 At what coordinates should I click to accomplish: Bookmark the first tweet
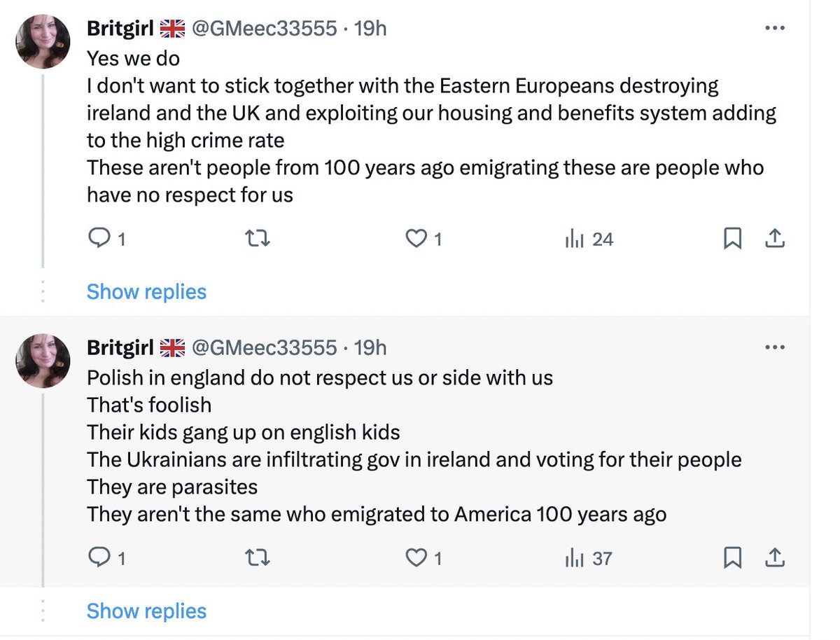tap(732, 239)
